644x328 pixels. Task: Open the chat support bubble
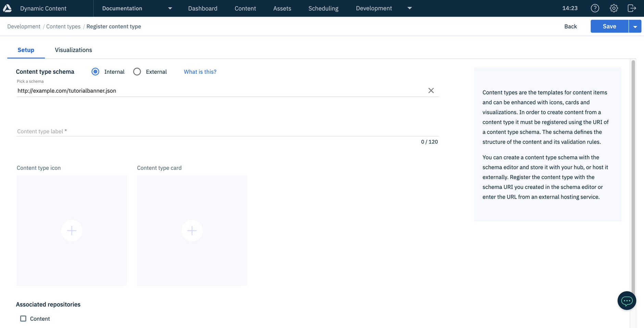coord(627,301)
